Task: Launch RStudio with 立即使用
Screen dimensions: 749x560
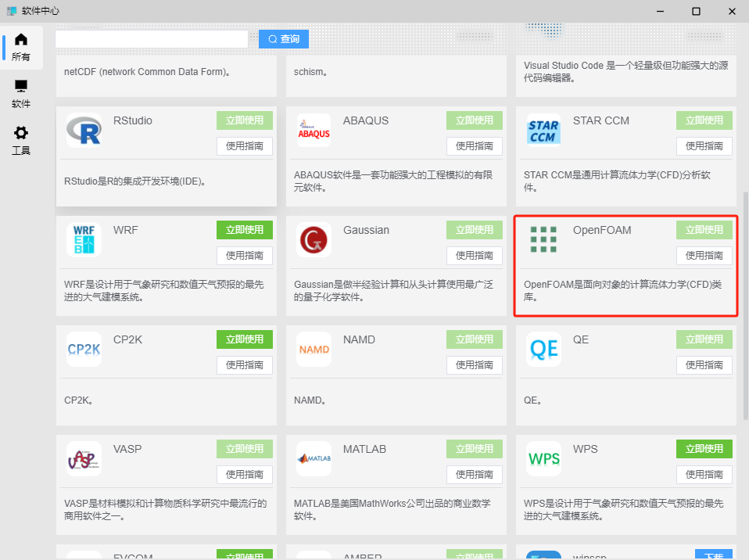Action: point(245,120)
